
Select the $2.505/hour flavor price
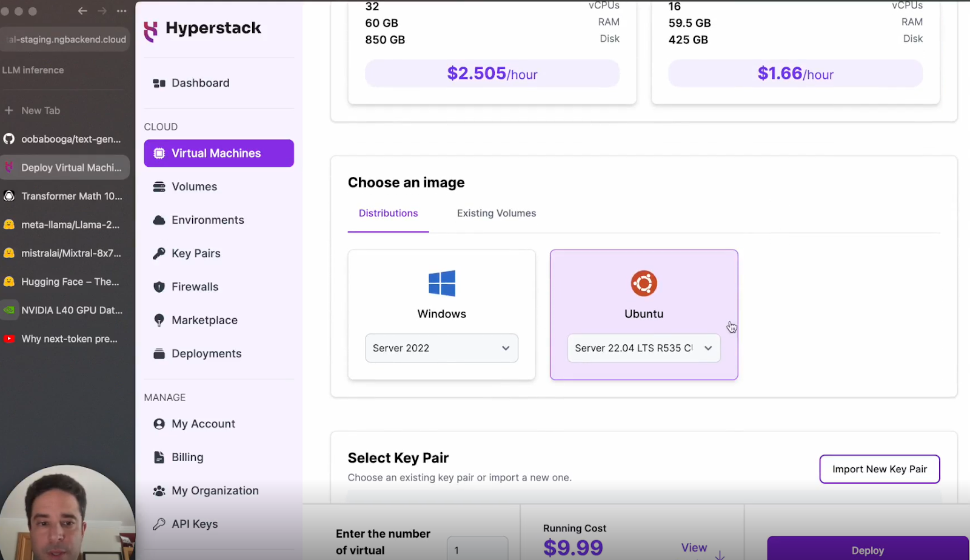click(492, 73)
